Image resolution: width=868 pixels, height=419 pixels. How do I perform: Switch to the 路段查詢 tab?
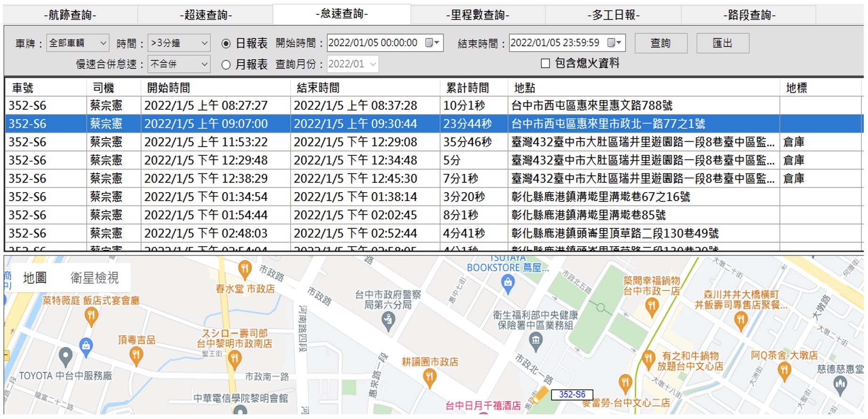[749, 15]
